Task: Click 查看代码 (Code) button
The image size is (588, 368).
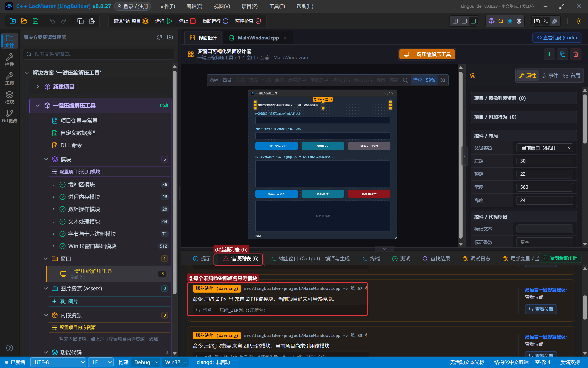Action: click(x=557, y=38)
